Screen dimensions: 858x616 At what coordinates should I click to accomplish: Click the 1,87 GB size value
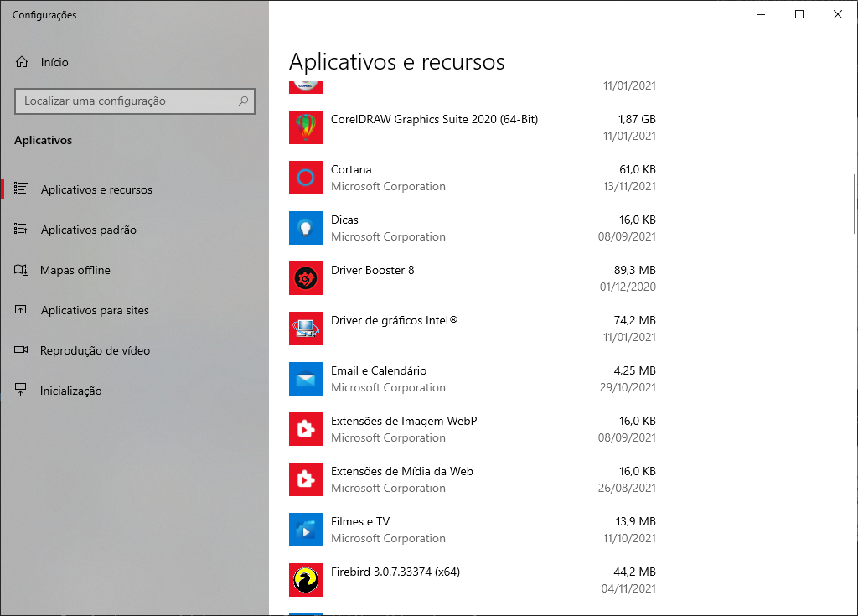(x=637, y=119)
